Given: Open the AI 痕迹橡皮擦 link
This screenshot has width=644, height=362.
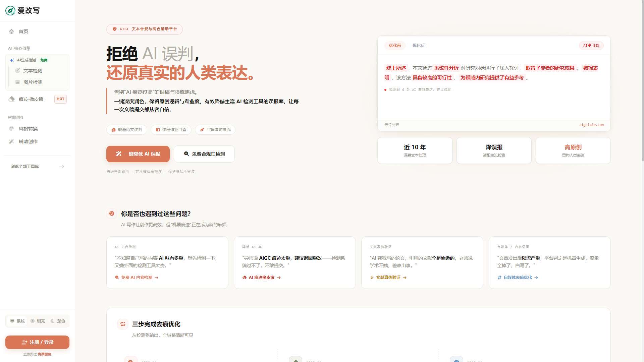Looking at the screenshot, I should [x=262, y=278].
